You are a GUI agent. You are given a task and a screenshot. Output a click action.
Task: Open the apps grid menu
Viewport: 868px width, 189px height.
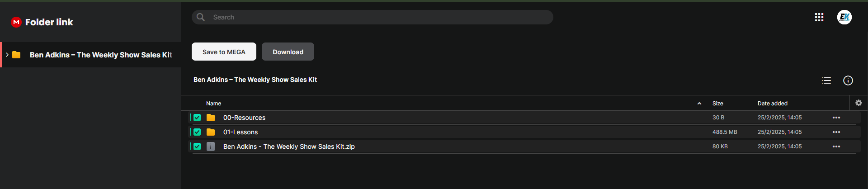(x=819, y=17)
